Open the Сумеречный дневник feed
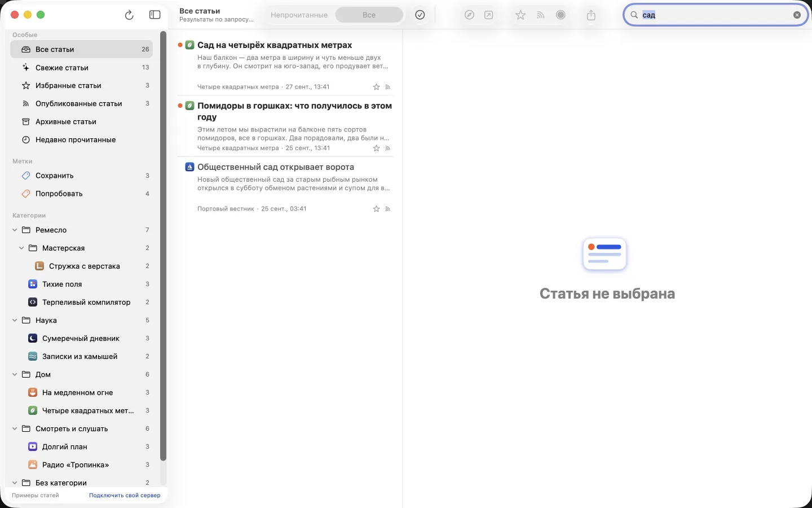The width and height of the screenshot is (812, 508). coord(81,339)
